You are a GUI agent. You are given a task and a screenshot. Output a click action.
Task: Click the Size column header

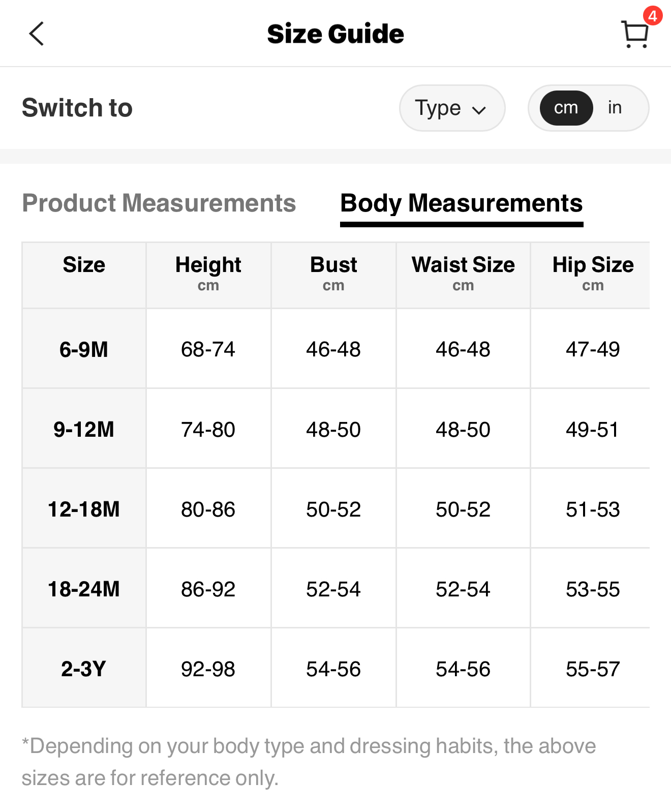[84, 265]
